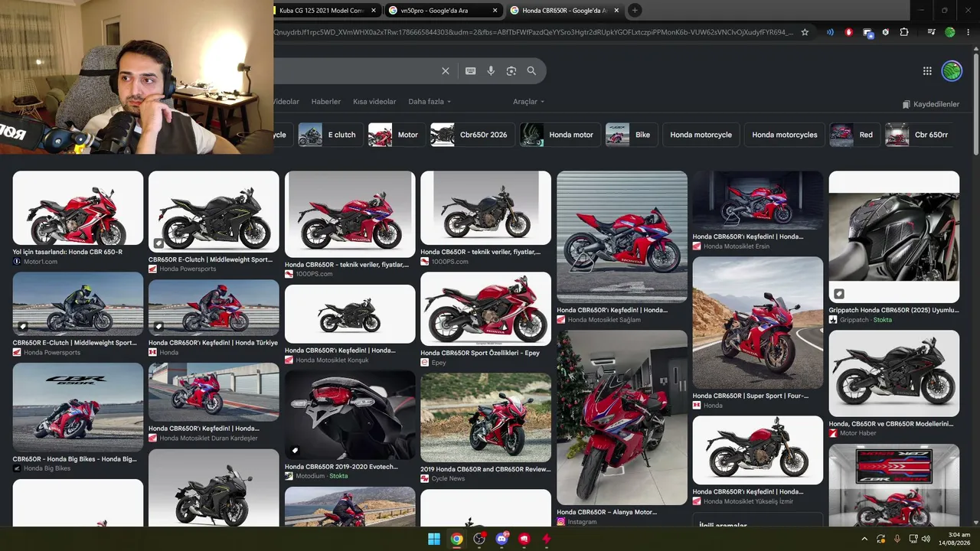
Task: Open the Kaydedilenler saved items link
Action: coord(930,104)
